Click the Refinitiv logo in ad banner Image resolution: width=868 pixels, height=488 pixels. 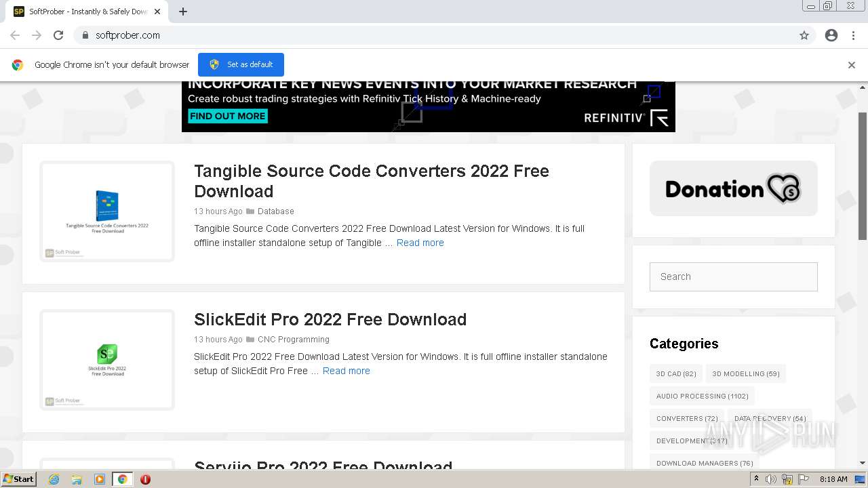click(626, 118)
